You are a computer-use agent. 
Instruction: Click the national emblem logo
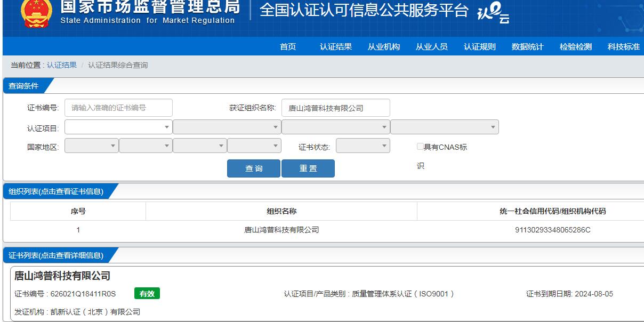(36, 13)
